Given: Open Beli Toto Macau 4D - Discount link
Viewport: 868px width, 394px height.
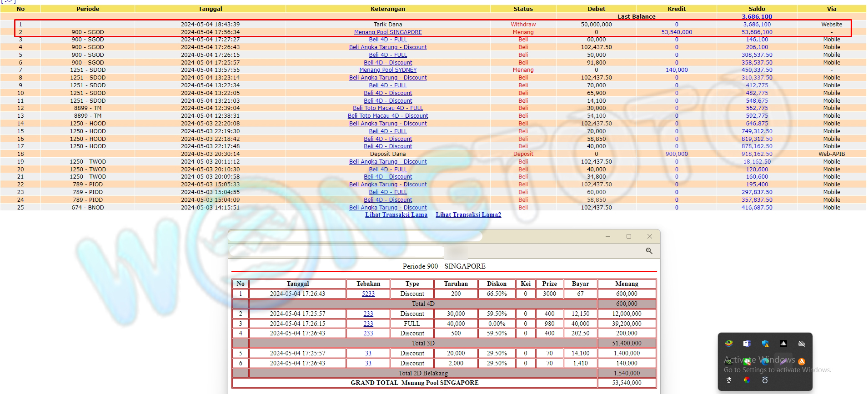Looking at the screenshot, I should [x=388, y=116].
